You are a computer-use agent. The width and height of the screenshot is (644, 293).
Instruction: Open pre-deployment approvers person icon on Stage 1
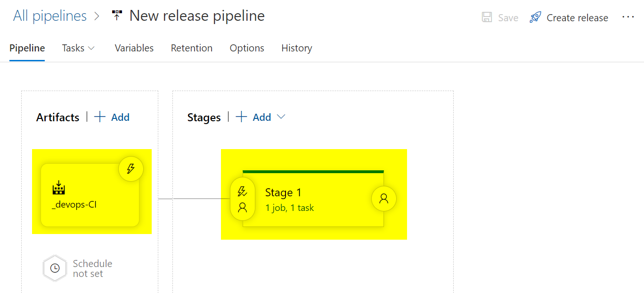click(x=243, y=207)
